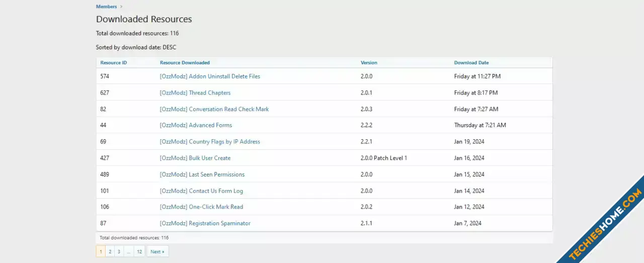Select resource ID 87 cell
This screenshot has width=644, height=263.
[103, 223]
